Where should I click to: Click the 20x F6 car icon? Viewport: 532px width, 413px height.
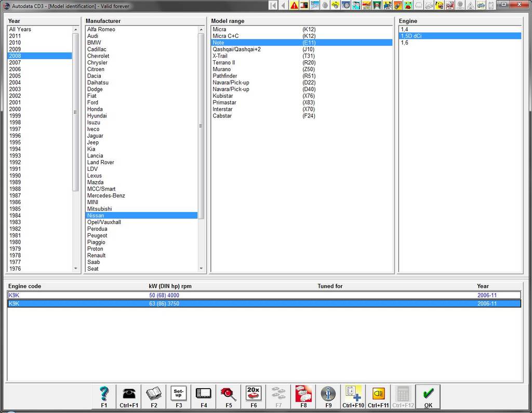254,397
